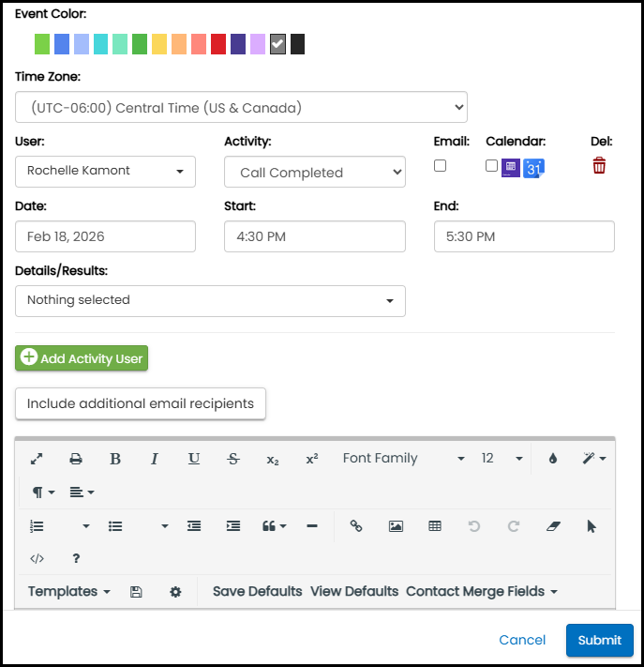Screen dimensions: 644x667
Task: Insert a table into the editor
Action: 435,526
